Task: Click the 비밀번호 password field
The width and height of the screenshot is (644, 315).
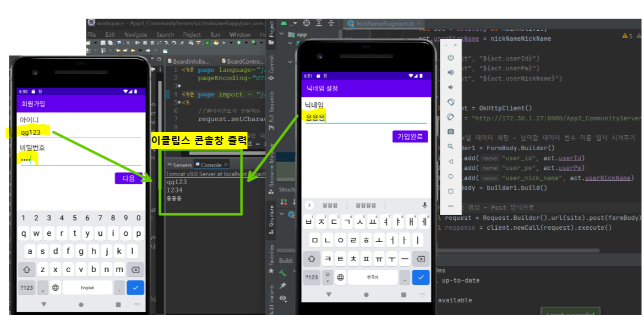Action: [81, 159]
